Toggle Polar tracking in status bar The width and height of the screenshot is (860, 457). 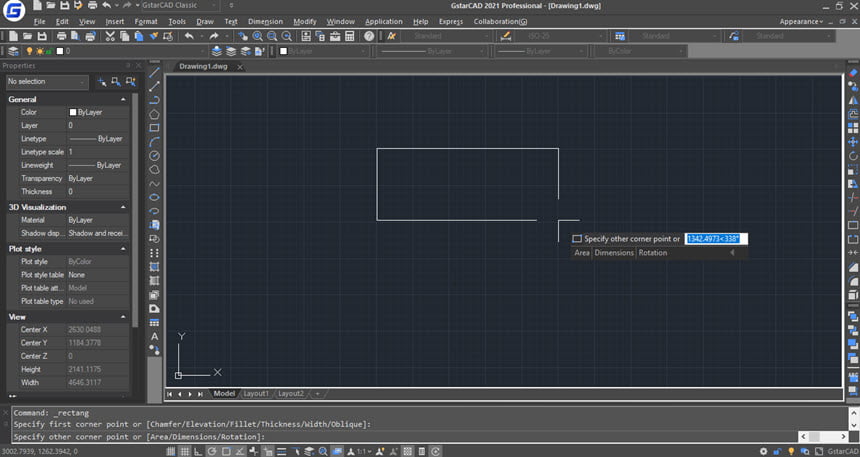(x=212, y=452)
